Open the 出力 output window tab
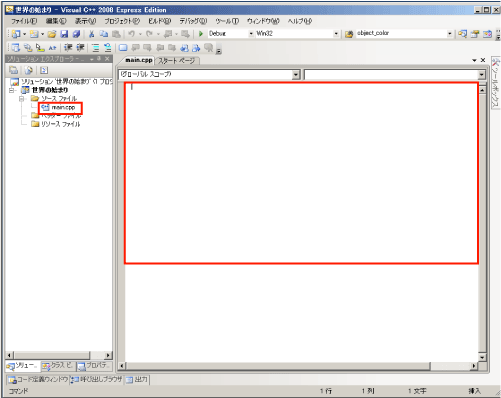The width and height of the screenshot is (501, 398). [x=137, y=379]
